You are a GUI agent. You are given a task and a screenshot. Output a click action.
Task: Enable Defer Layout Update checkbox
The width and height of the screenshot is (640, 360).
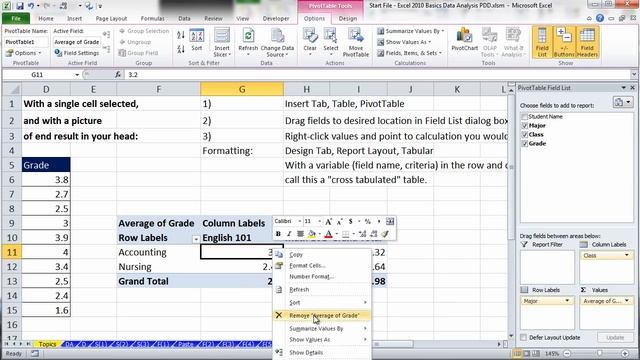click(x=524, y=338)
